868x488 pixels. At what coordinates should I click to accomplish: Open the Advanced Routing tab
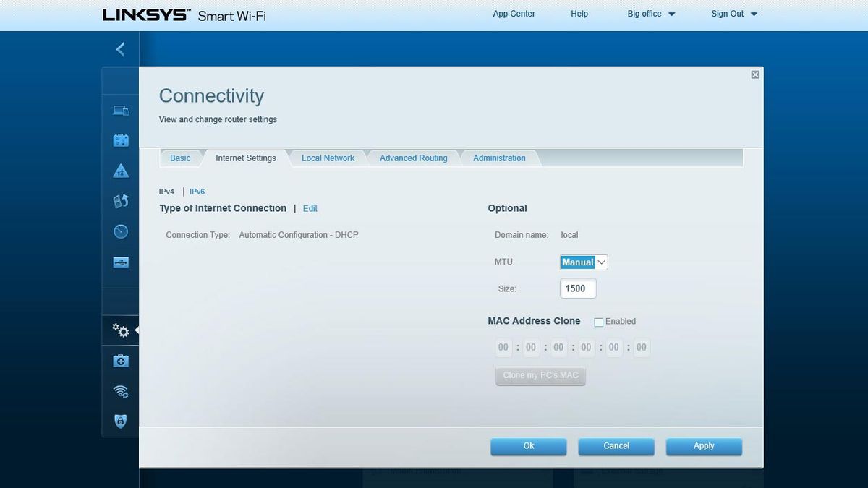pyautogui.click(x=413, y=158)
